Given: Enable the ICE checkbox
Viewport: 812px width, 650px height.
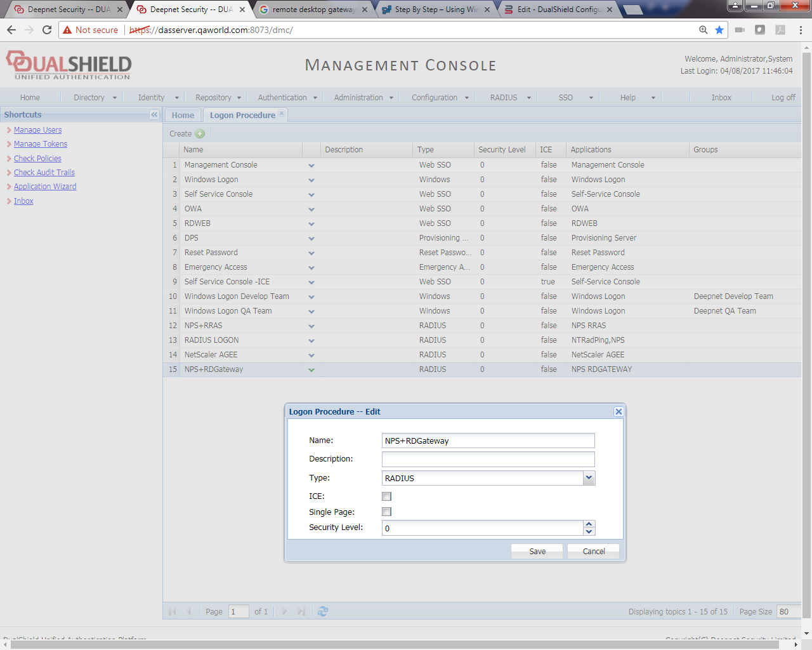Looking at the screenshot, I should click(386, 496).
